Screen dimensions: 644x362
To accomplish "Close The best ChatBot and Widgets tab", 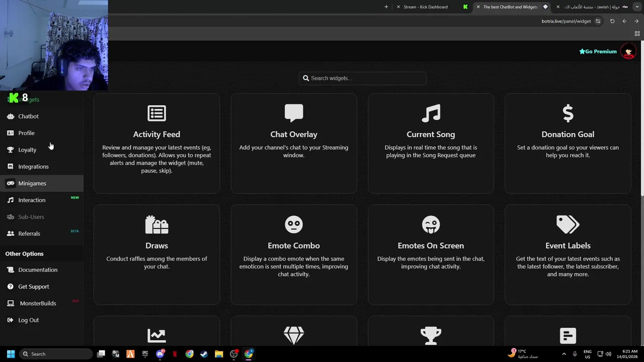I will (478, 7).
